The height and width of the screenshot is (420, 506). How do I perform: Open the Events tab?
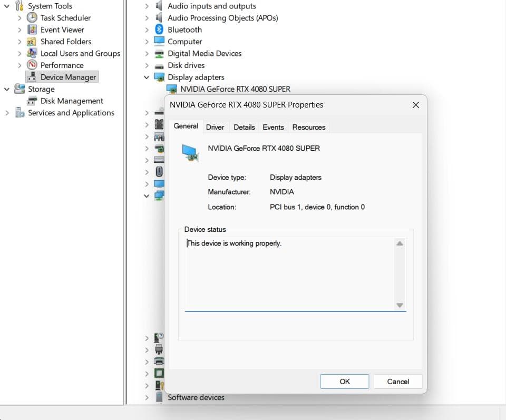(273, 127)
